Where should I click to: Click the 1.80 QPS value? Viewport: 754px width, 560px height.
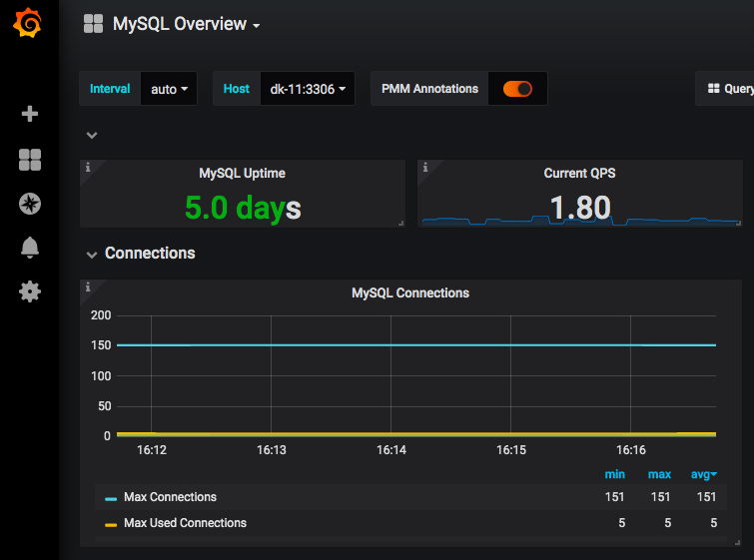click(580, 208)
